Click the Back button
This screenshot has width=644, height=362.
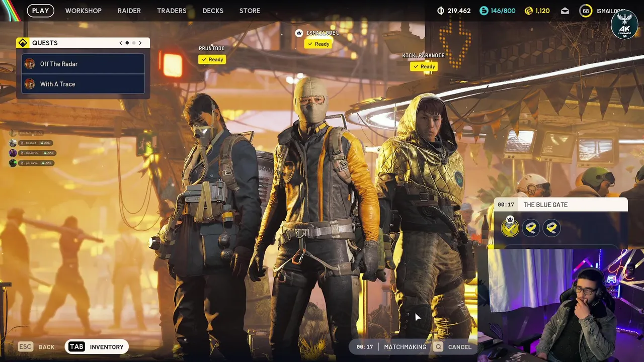pyautogui.click(x=36, y=346)
